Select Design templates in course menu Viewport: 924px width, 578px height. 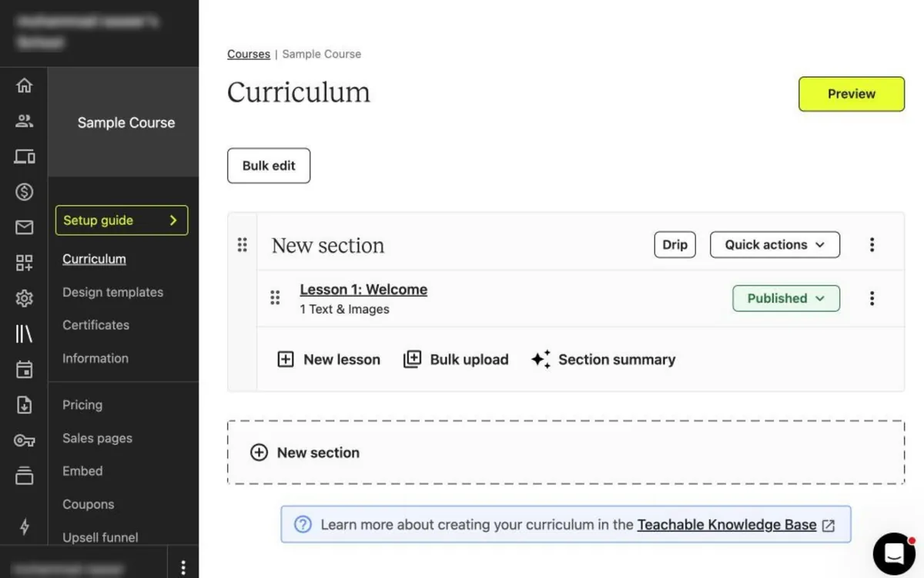pyautogui.click(x=113, y=292)
